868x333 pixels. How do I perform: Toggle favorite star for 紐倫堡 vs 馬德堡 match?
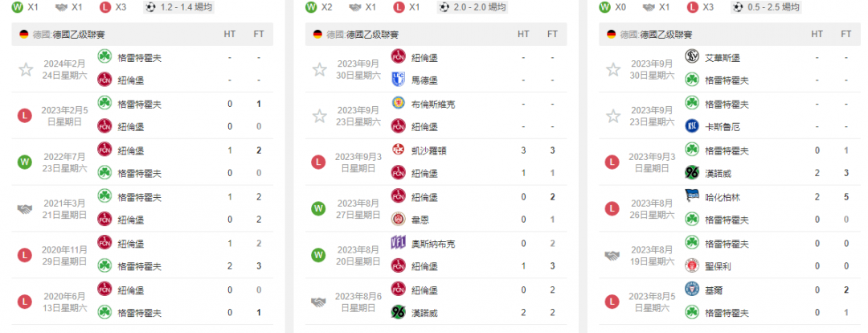pyautogui.click(x=319, y=69)
